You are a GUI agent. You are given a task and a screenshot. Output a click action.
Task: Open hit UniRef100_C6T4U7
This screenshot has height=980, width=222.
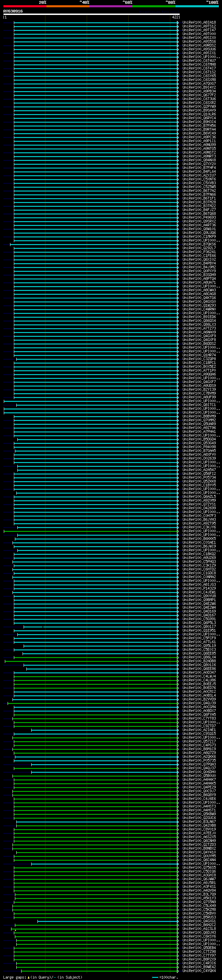[199, 61]
